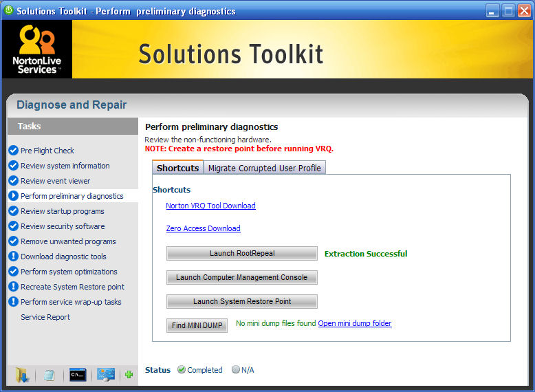Image resolution: width=535 pixels, height=392 pixels.
Task: Open Norton VRQ Tool Download link
Action: pyautogui.click(x=210, y=206)
